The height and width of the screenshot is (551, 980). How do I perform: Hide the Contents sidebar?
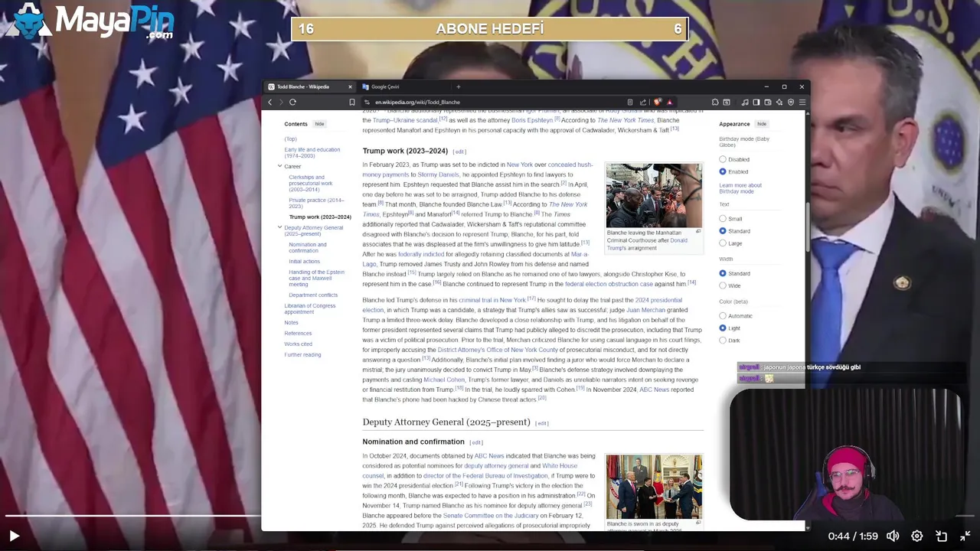click(319, 124)
